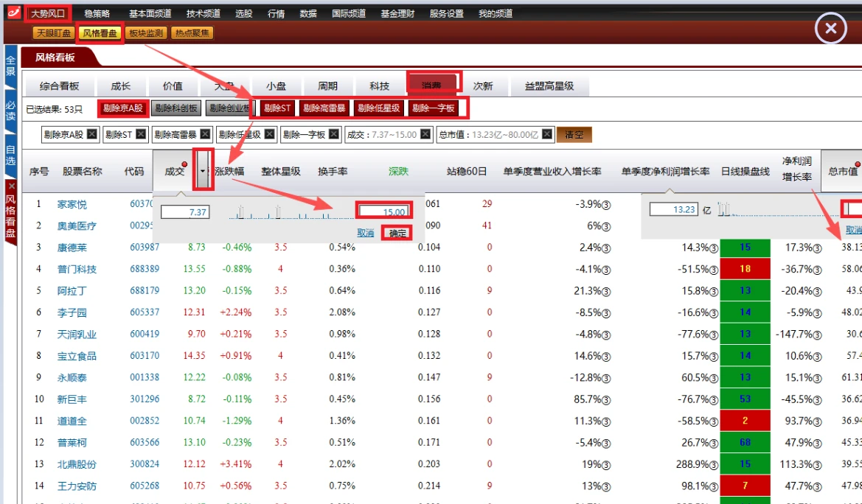Sort by the 深跌 column header
Image resolution: width=862 pixels, height=504 pixels.
tap(399, 172)
